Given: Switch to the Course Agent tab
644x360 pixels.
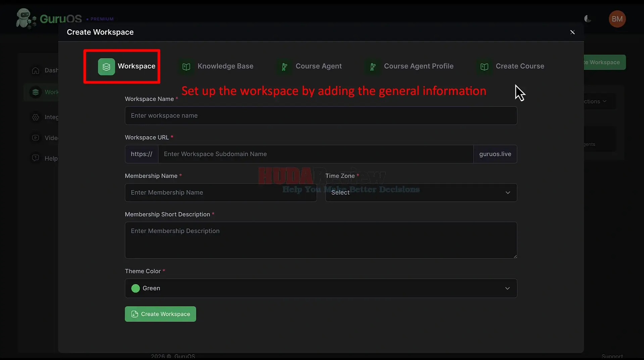Looking at the screenshot, I should point(309,66).
